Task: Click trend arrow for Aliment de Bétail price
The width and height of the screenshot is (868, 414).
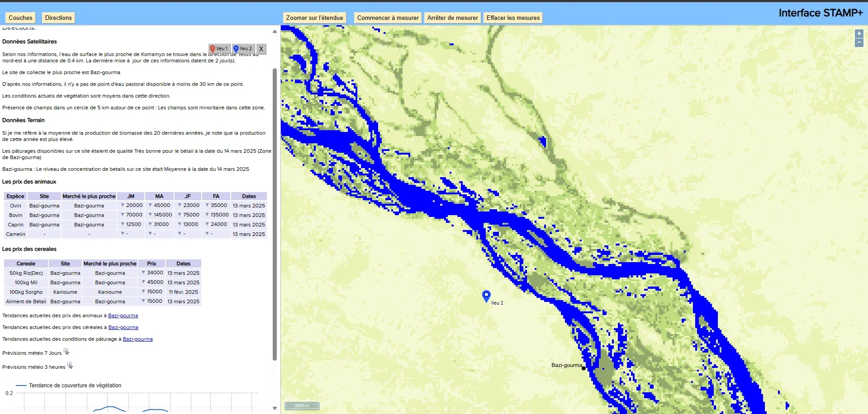Action: click(x=143, y=301)
